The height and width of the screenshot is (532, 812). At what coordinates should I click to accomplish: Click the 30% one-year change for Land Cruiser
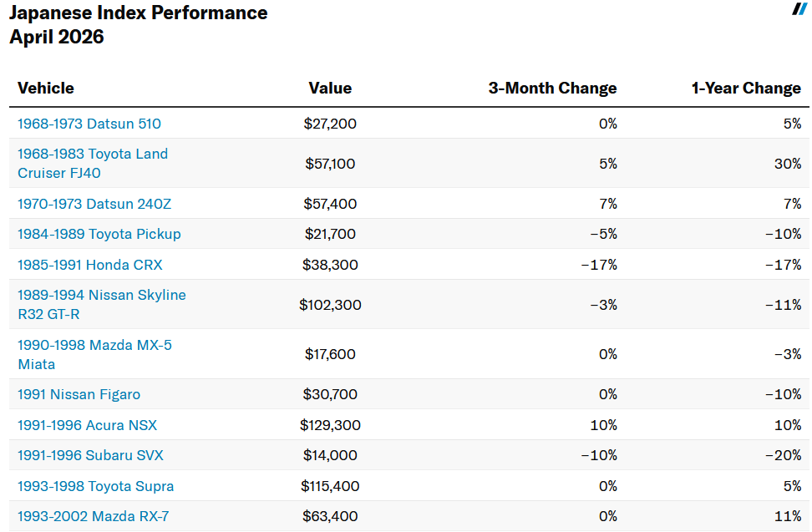pos(787,164)
